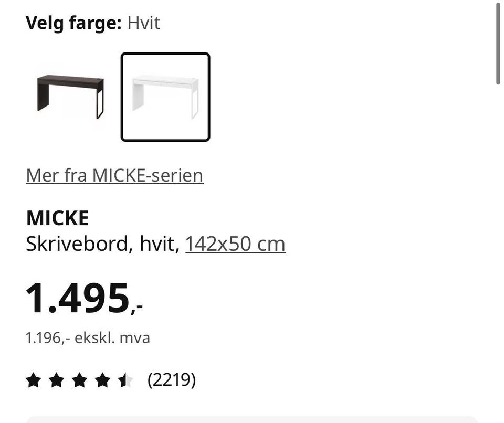Image resolution: width=504 pixels, height=423 pixels.
Task: Select the black-brown MICKE desk color
Action: 70,97
